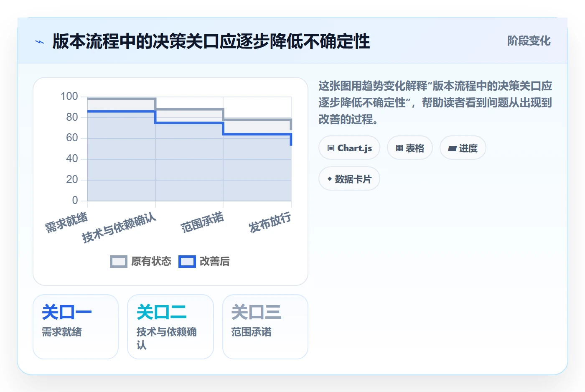This screenshot has height=392, width=585.
Task: Click the 技术与依赖确认 x-axis label
Action: (x=119, y=228)
